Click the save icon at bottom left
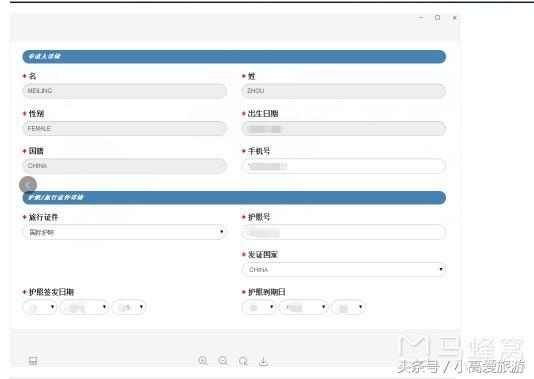The height and width of the screenshot is (379, 534). 33,361
